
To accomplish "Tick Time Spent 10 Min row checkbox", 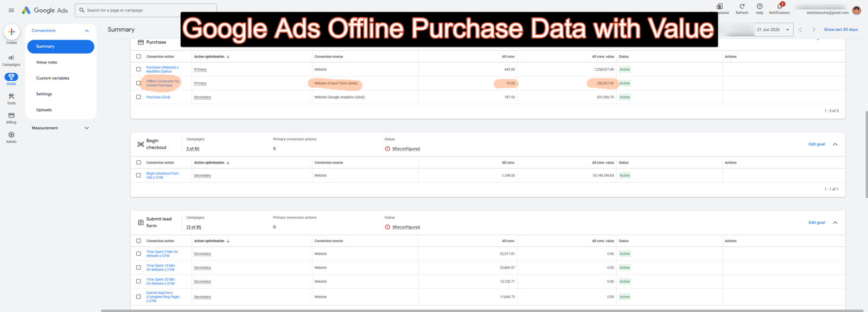I will pos(138,268).
